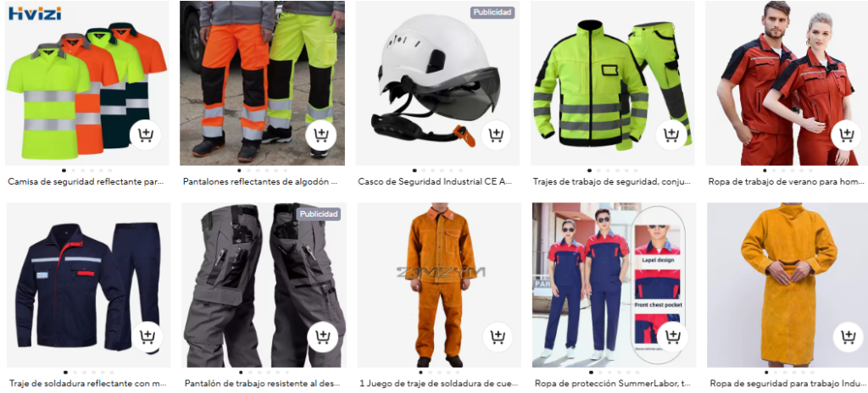Click Publicidad badge on helmet listing
The image size is (868, 393).
492,12
